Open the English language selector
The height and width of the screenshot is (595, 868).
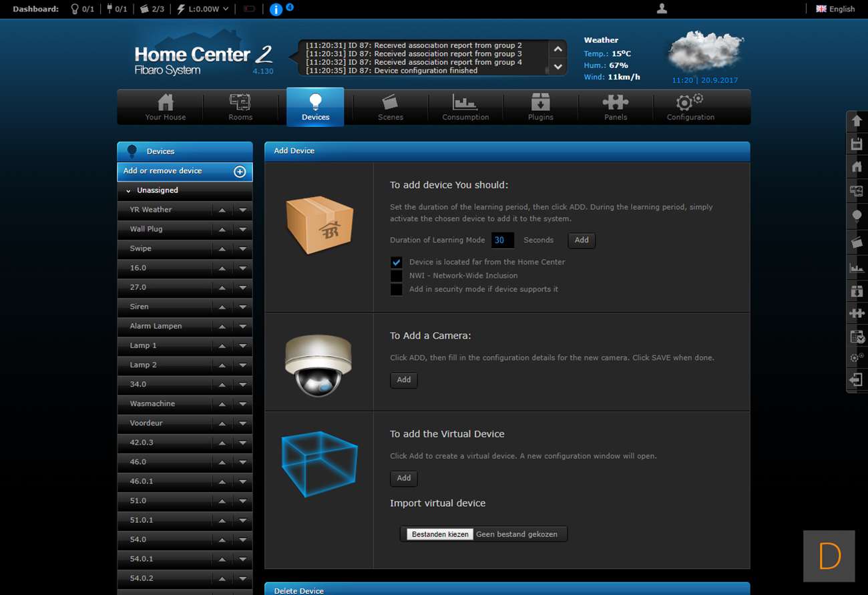(835, 9)
